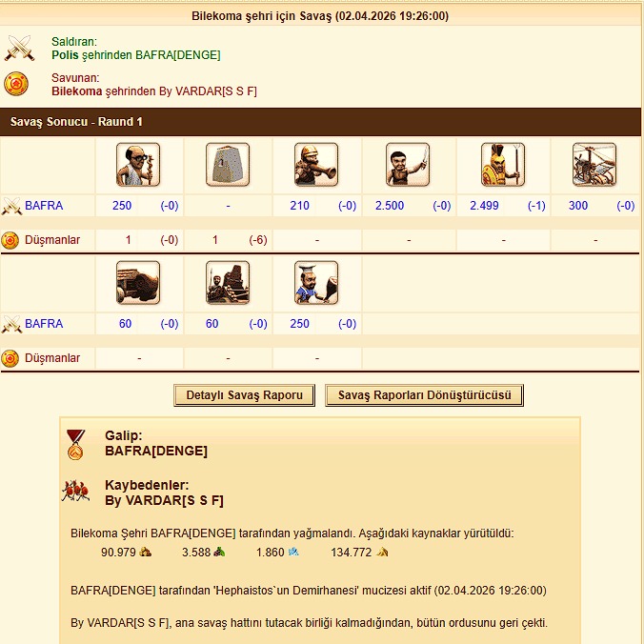Click the red shield defender icon at the top
Image resolution: width=644 pixels, height=644 pixels.
tap(16, 84)
